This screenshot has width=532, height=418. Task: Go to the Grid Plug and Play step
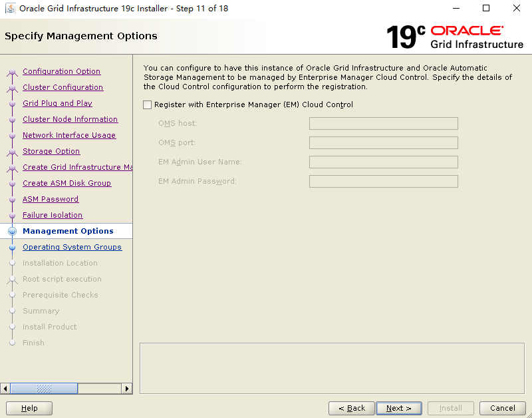point(57,103)
